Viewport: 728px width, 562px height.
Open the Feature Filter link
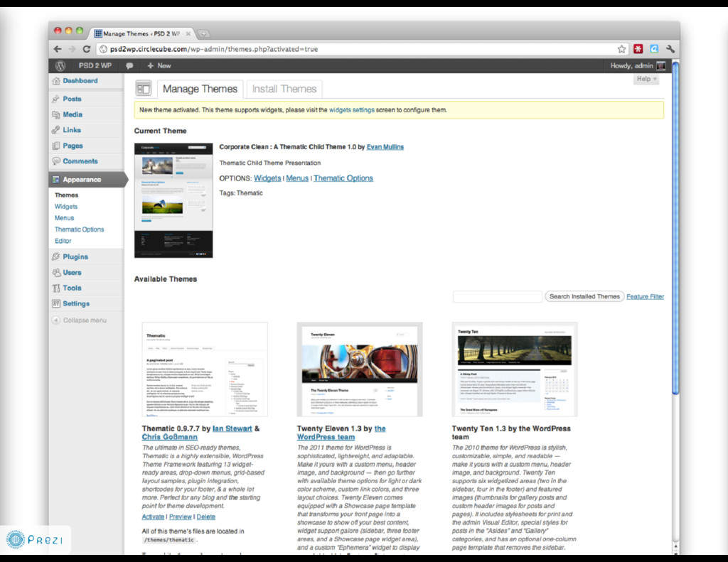(x=646, y=296)
